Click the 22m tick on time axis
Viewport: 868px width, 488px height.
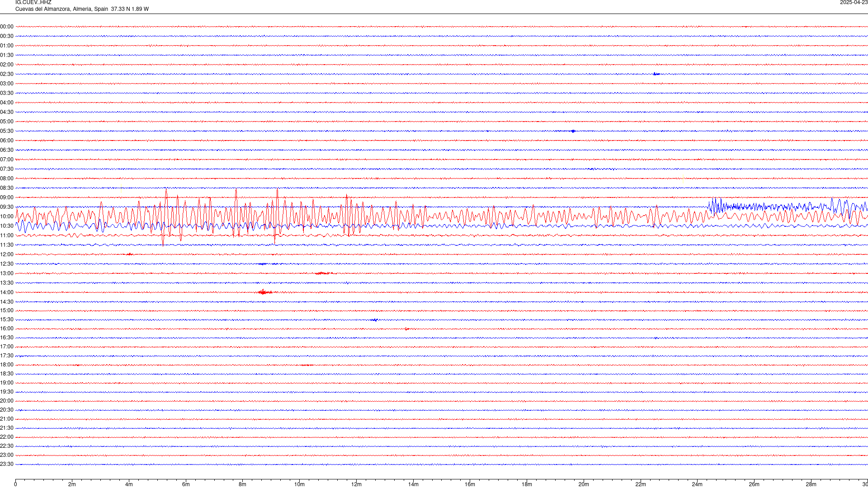coord(641,484)
